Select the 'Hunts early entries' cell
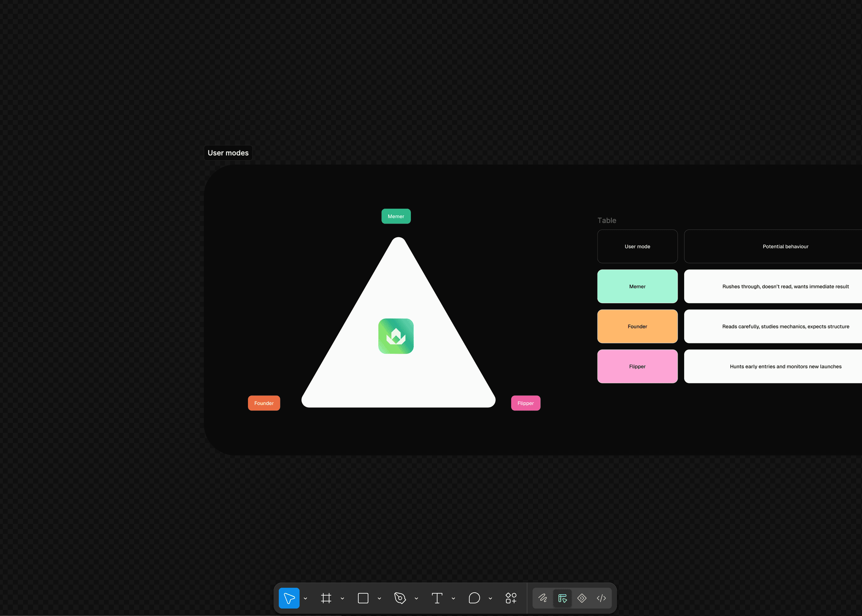 tap(773, 366)
